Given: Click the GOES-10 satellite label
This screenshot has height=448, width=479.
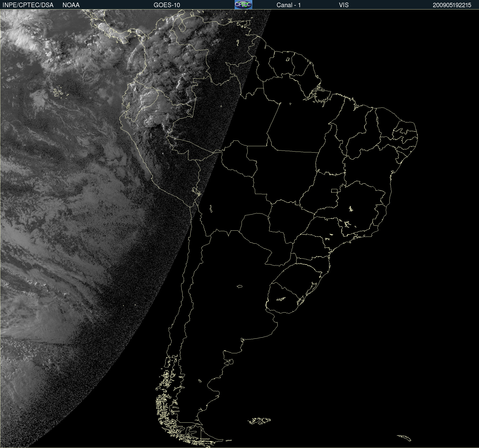Looking at the screenshot, I should point(167,5).
